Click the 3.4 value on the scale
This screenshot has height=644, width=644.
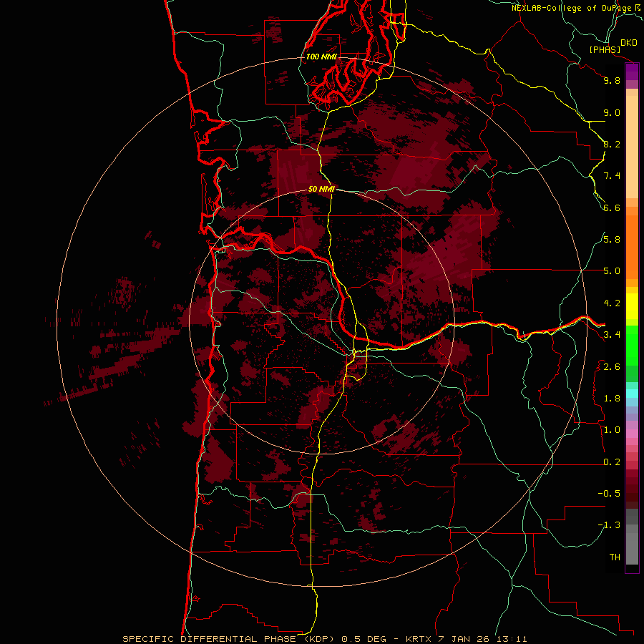pyautogui.click(x=612, y=335)
